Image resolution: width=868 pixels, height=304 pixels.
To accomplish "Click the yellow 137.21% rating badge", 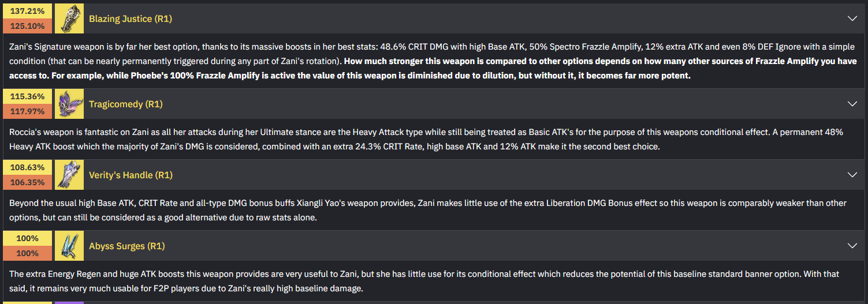I will (x=27, y=11).
